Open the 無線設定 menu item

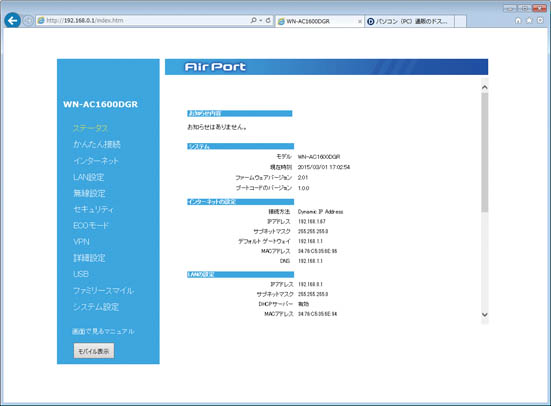click(x=89, y=193)
